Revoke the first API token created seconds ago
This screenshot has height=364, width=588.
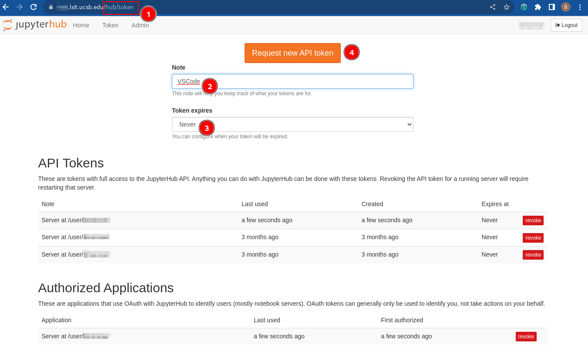tap(533, 220)
